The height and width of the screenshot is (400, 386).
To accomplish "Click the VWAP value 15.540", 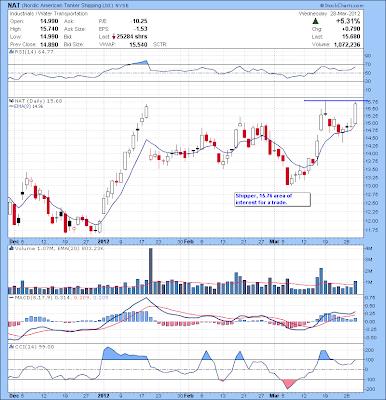I will pyautogui.click(x=139, y=44).
